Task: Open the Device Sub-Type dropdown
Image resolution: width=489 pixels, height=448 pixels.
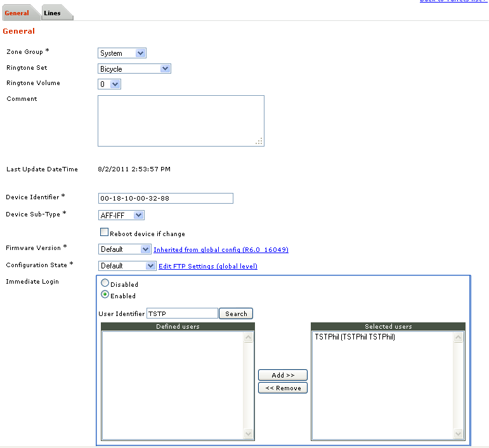Action: (x=121, y=215)
